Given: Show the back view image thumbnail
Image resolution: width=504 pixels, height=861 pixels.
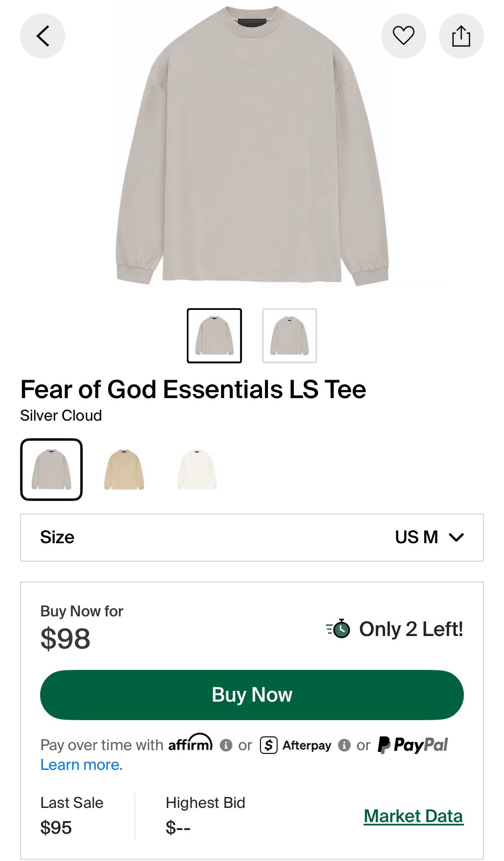Looking at the screenshot, I should pyautogui.click(x=290, y=336).
